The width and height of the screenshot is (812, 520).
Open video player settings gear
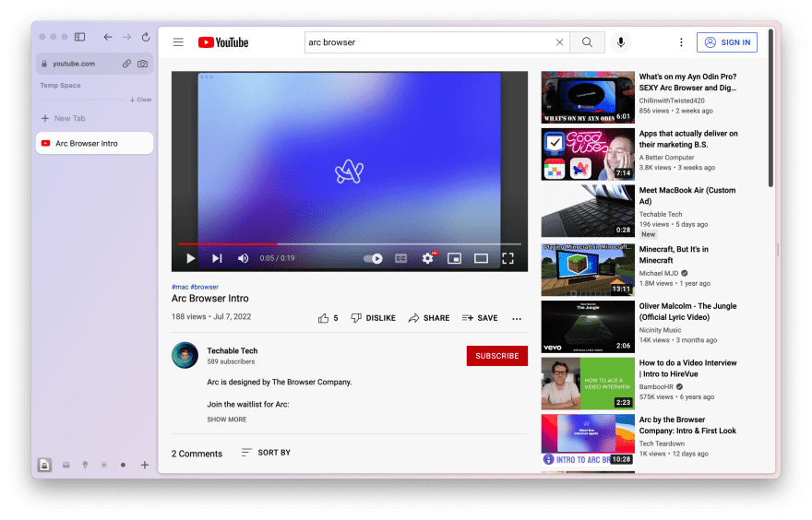coord(428,258)
